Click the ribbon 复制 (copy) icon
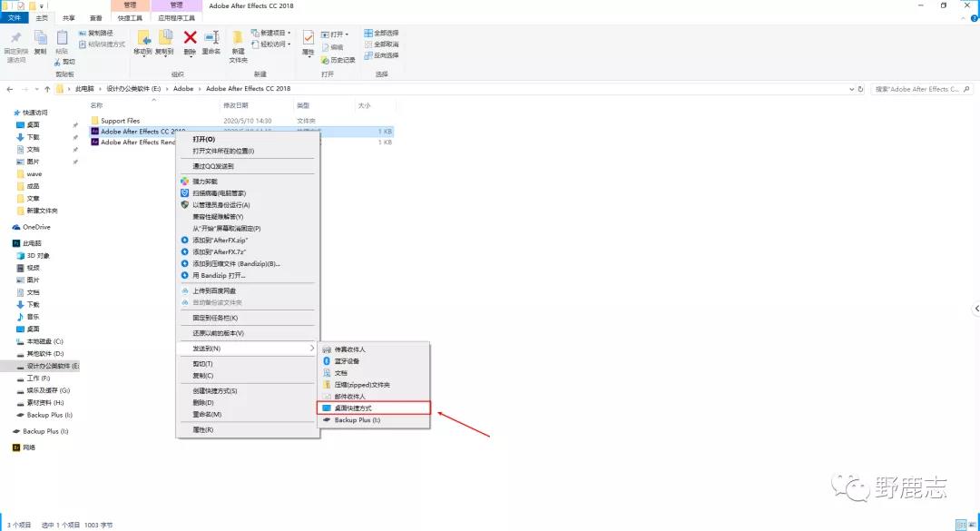Screen dimensions: 980x531 click(x=40, y=37)
